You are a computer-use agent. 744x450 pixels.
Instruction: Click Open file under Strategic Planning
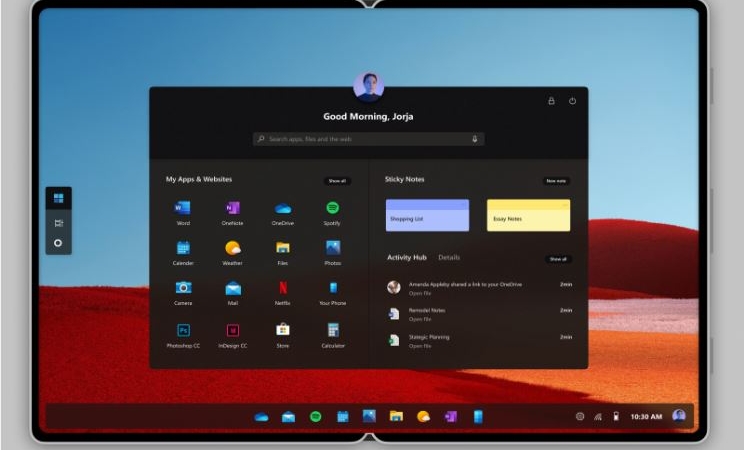[420, 346]
